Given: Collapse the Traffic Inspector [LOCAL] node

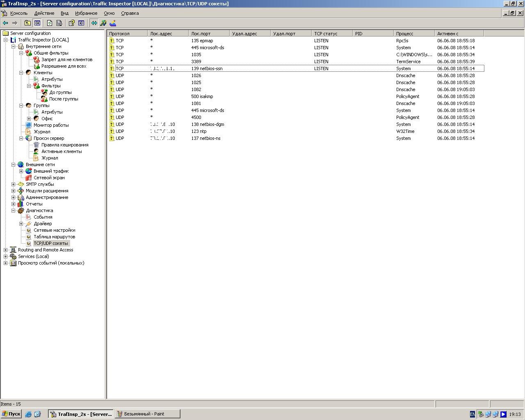Looking at the screenshot, I should tap(6, 40).
